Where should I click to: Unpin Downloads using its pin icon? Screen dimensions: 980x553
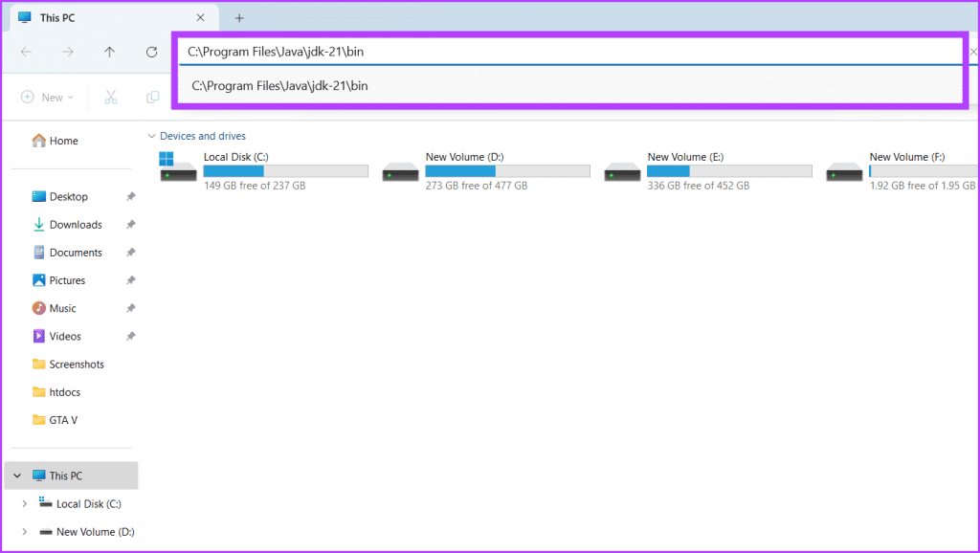pyautogui.click(x=130, y=224)
